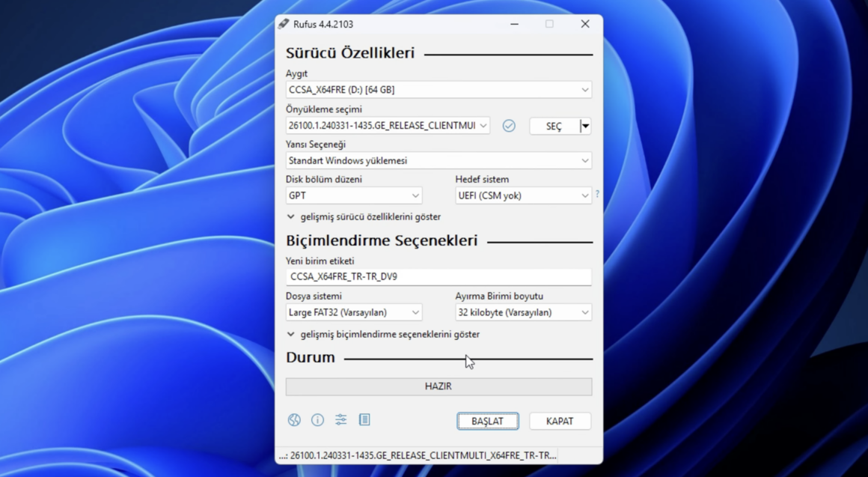Open the Önyükleme seçimi dropdown

(x=388, y=126)
